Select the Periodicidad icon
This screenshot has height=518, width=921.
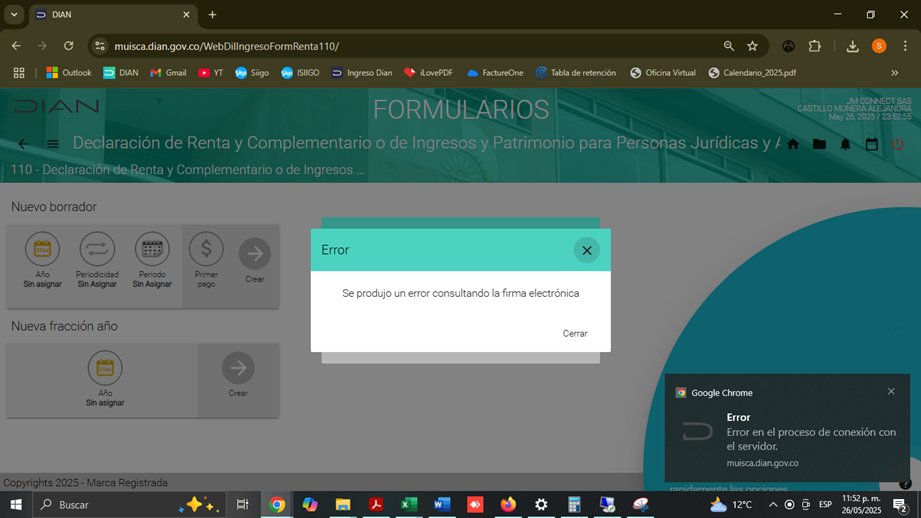click(x=97, y=249)
